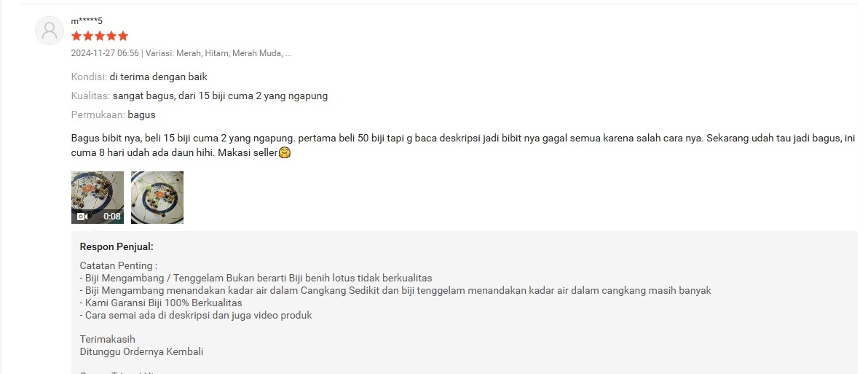Click the review timestamp 2024-11-27 06:56

click(105, 54)
